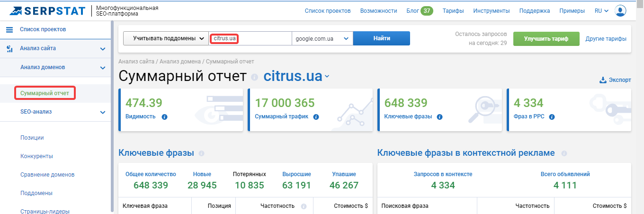Open Примеры in top navigation
This screenshot has height=214, width=644.
[x=572, y=11]
